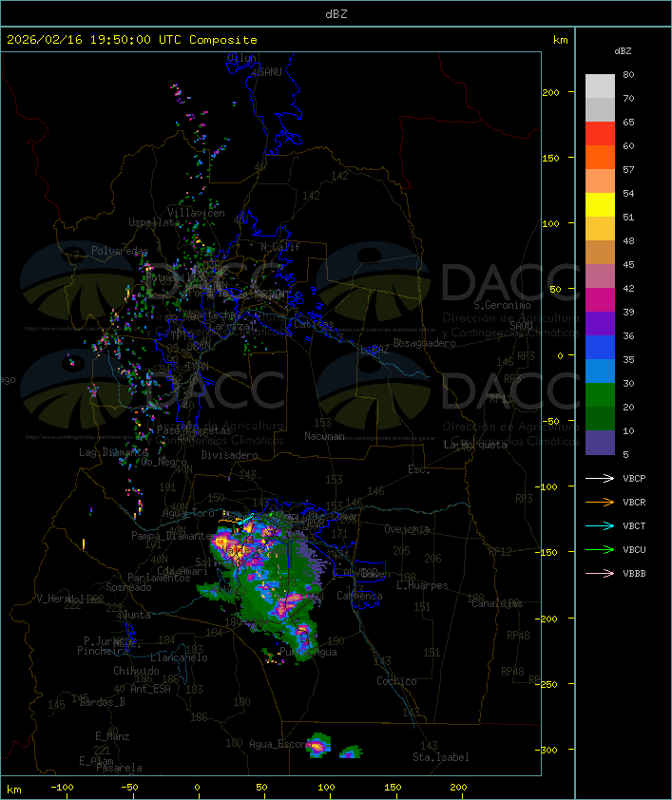Image resolution: width=672 pixels, height=800 pixels.
Task: Click the Polvaredas place label
Action: click(120, 251)
